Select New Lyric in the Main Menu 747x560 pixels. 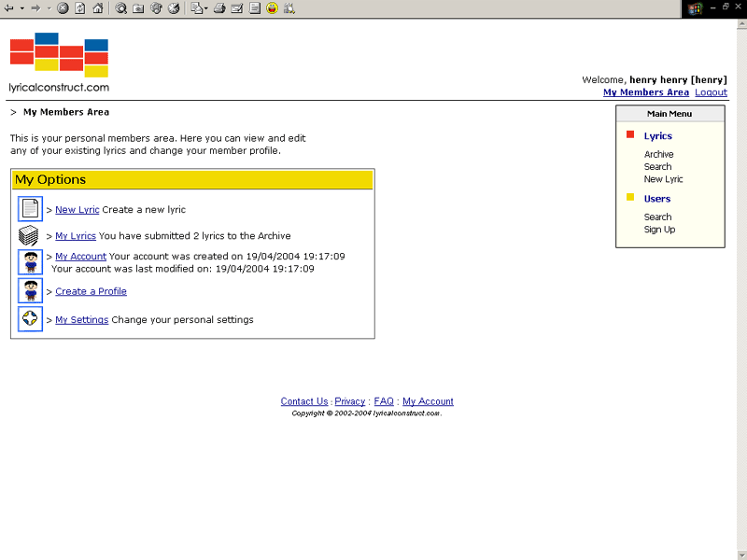coord(663,179)
